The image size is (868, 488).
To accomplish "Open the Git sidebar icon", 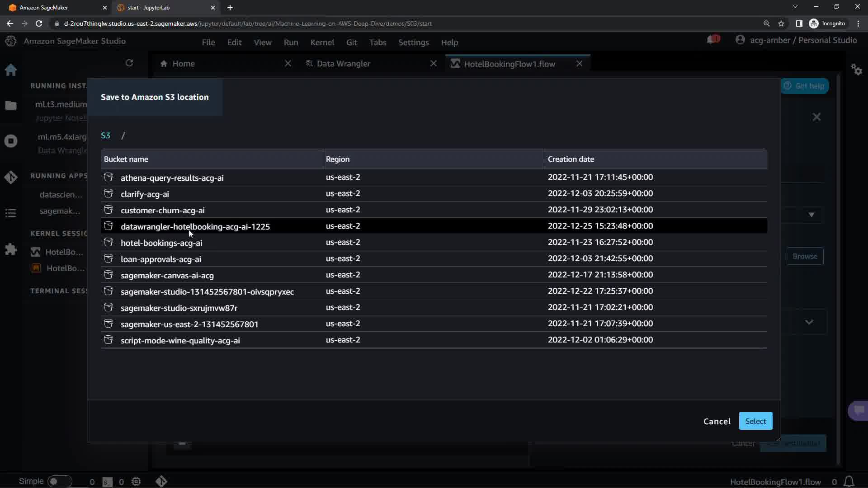I will (11, 177).
